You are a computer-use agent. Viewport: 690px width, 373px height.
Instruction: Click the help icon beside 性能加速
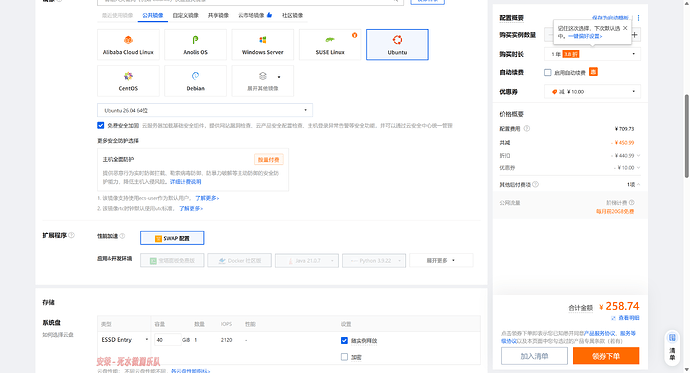point(122,236)
